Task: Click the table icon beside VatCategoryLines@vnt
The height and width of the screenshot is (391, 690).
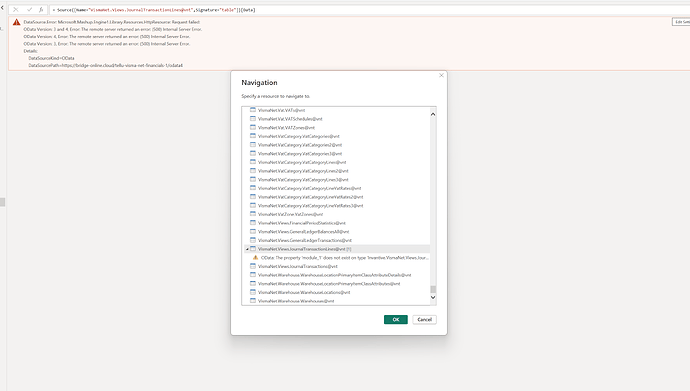Action: point(253,162)
